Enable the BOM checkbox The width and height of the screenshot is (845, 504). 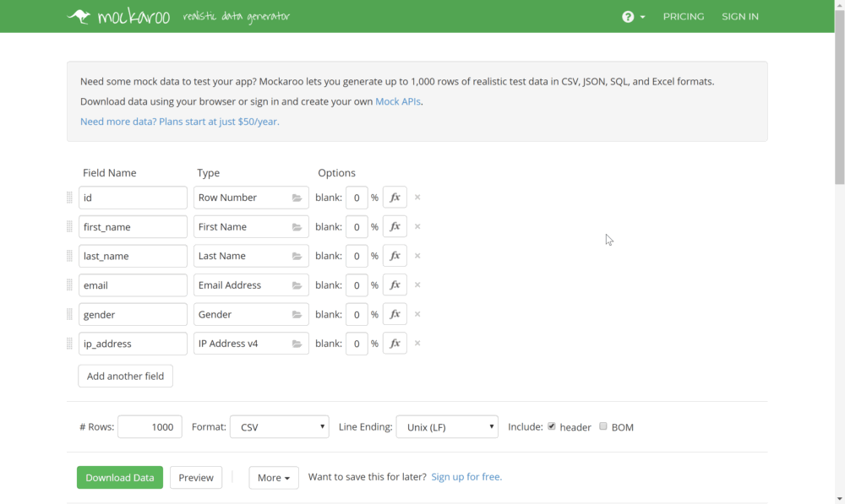[603, 426]
